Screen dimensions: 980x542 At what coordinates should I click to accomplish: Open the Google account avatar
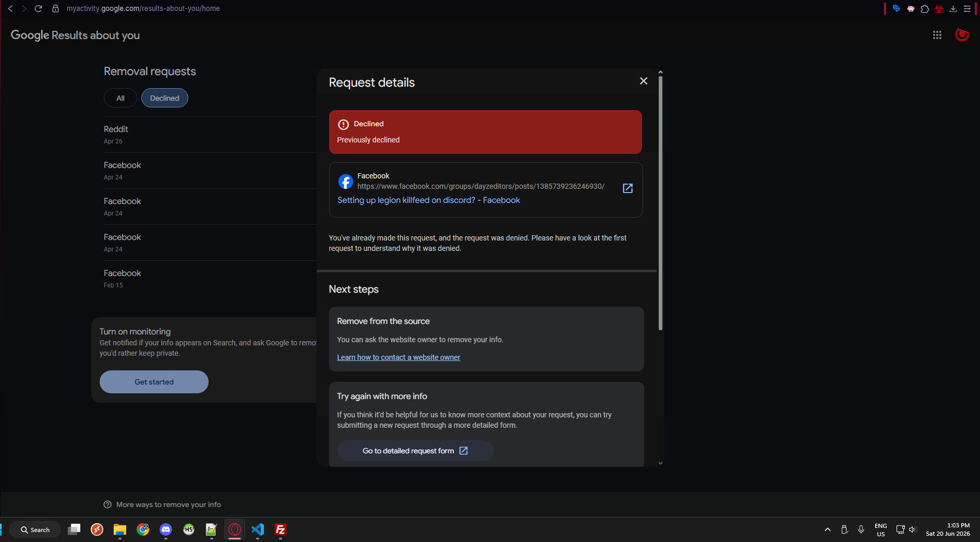click(962, 35)
